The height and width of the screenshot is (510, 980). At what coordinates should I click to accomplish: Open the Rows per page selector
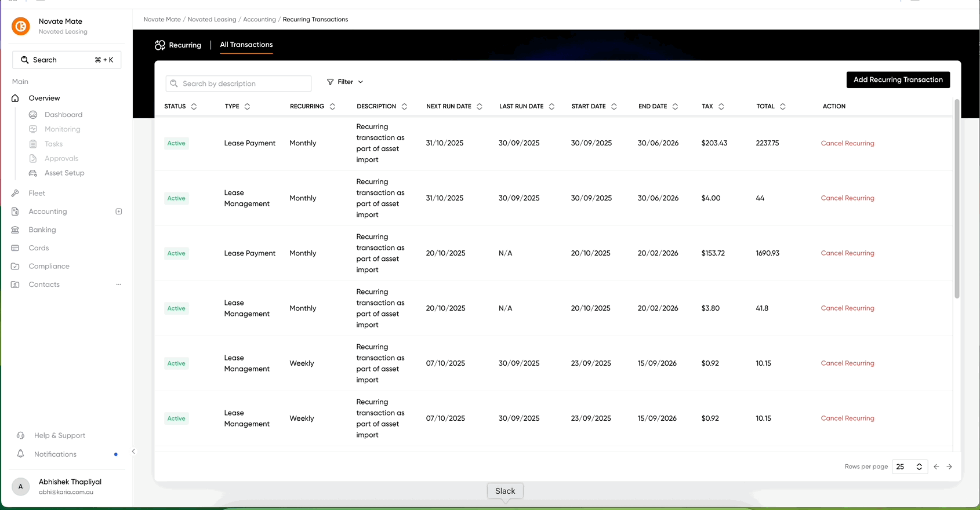click(x=909, y=467)
